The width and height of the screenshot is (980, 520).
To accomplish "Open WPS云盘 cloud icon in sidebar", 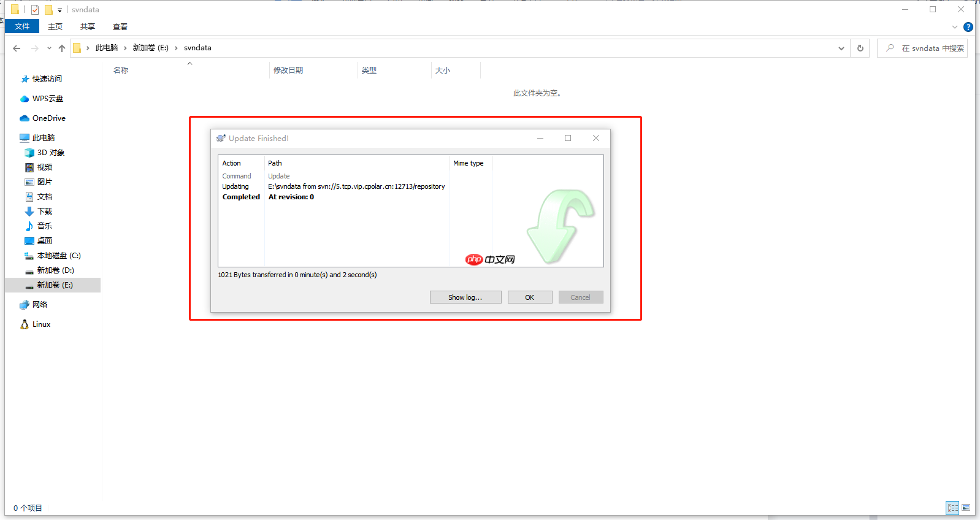I will pyautogui.click(x=25, y=99).
